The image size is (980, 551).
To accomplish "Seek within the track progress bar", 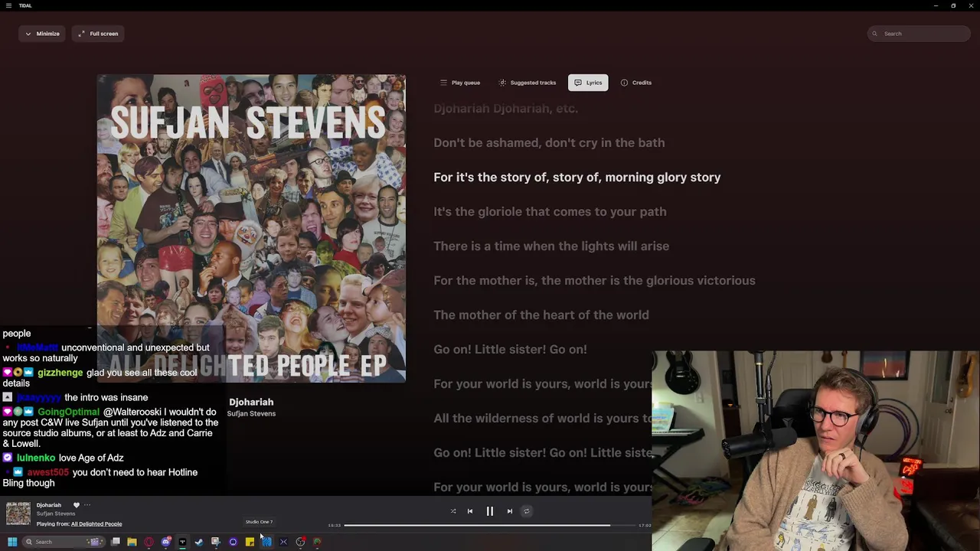I will (x=490, y=525).
